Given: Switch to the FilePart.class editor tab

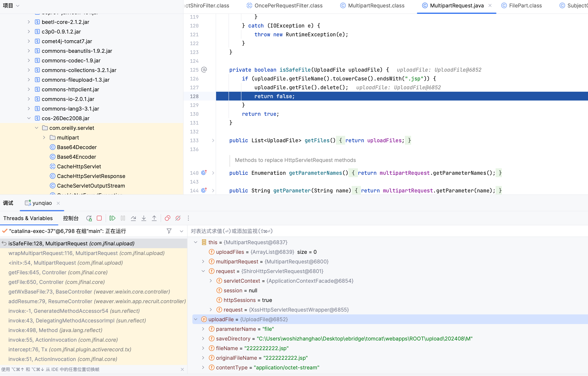Looking at the screenshot, I should tap(525, 6).
